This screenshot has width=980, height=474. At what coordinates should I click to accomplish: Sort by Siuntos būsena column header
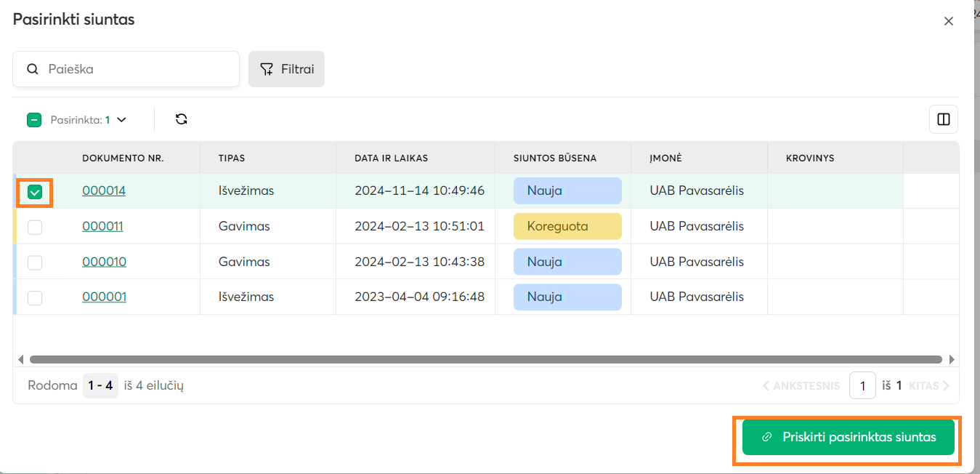tap(555, 158)
